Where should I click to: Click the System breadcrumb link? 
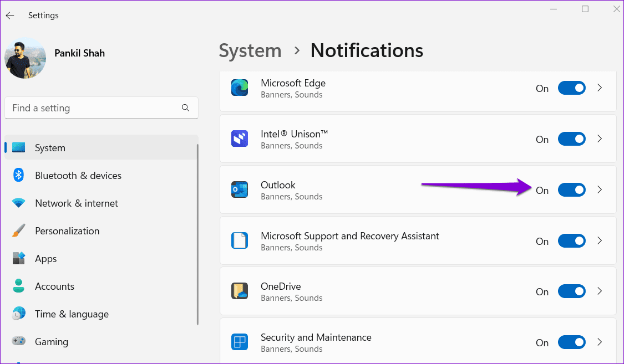250,51
